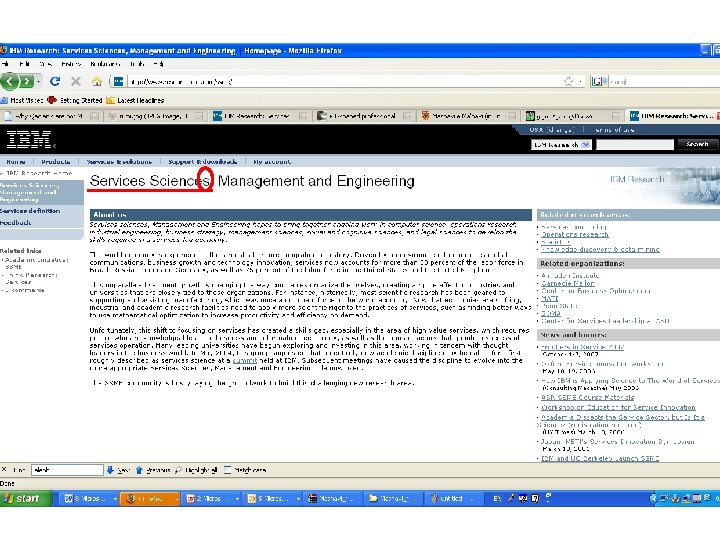Select the active IBM Research: Services tab
The image size is (720, 540).
pyautogui.click(x=673, y=116)
